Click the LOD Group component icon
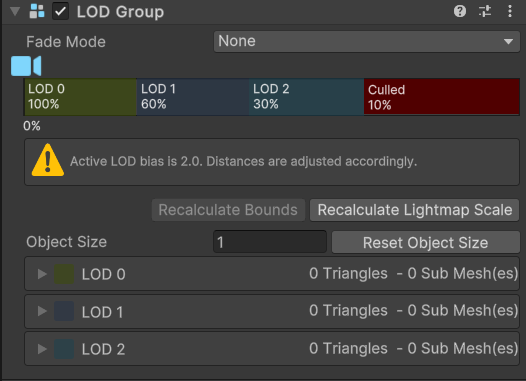 [37, 11]
